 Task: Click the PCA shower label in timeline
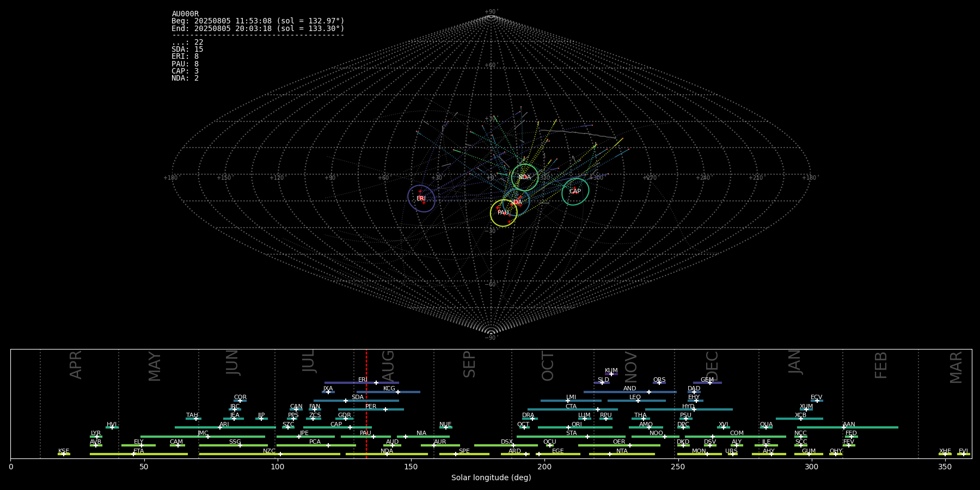click(x=315, y=442)
